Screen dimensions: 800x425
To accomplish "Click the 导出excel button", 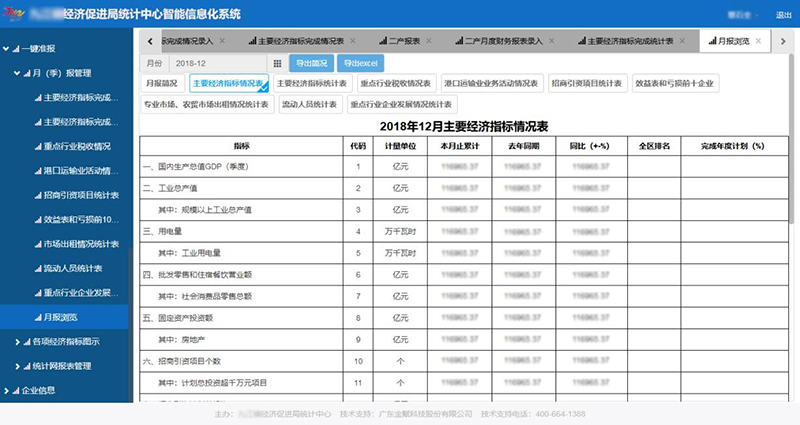I will point(359,63).
